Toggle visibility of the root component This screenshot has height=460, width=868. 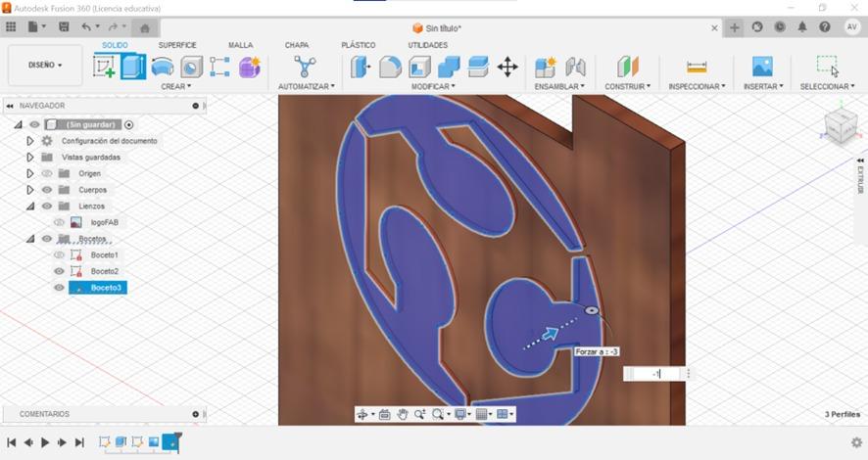34,125
